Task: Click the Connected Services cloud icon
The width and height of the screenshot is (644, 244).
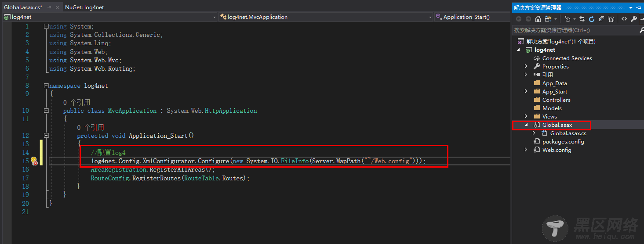Action: pos(537,58)
